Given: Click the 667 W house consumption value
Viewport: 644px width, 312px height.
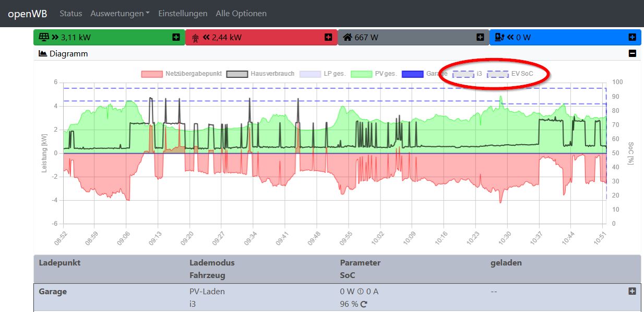Looking at the screenshot, I should pos(366,37).
